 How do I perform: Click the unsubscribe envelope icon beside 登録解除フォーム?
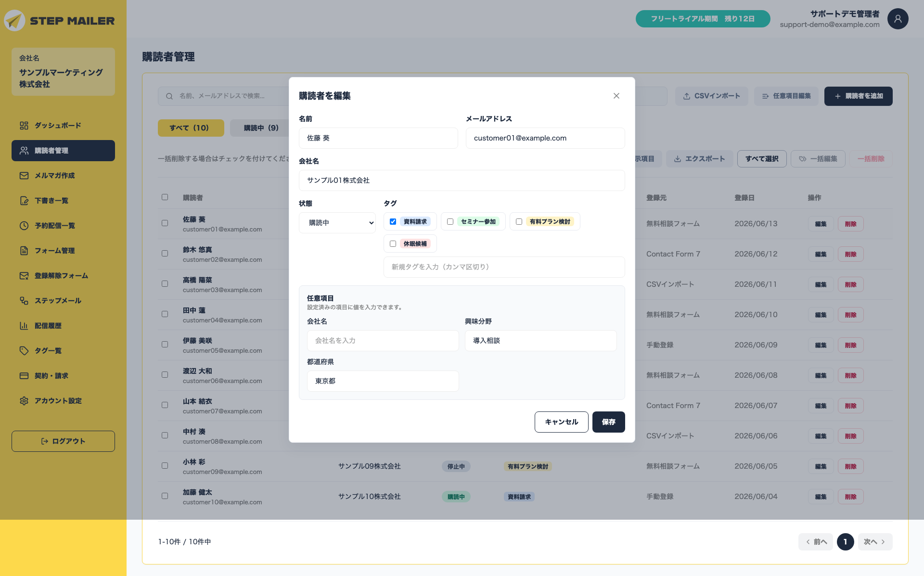coord(24,276)
